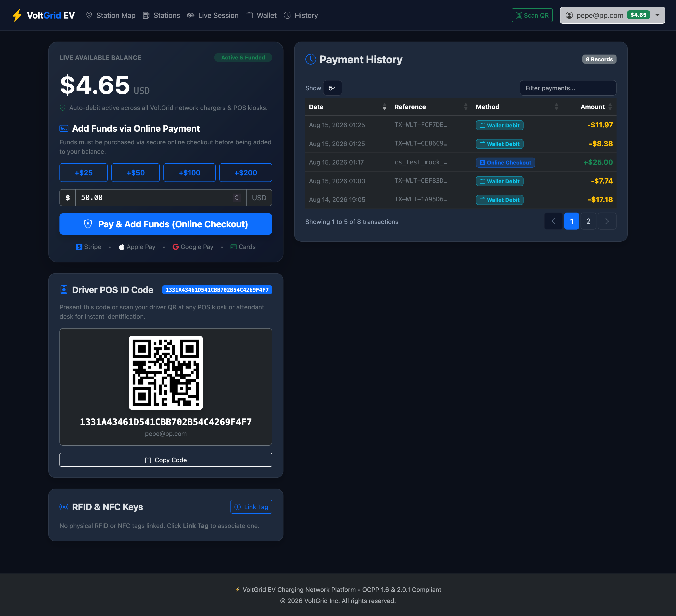This screenshot has height=616, width=676.
Task: Click the card icon beside Add Funds heading
Action: (x=64, y=129)
